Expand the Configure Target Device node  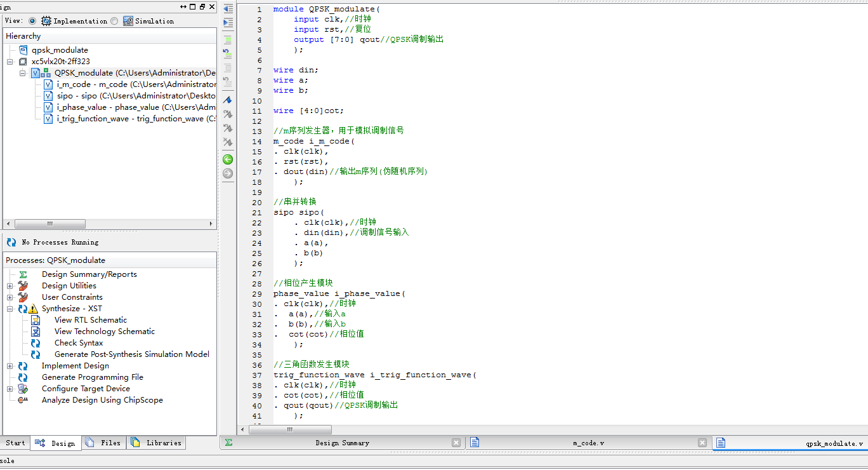click(9, 388)
